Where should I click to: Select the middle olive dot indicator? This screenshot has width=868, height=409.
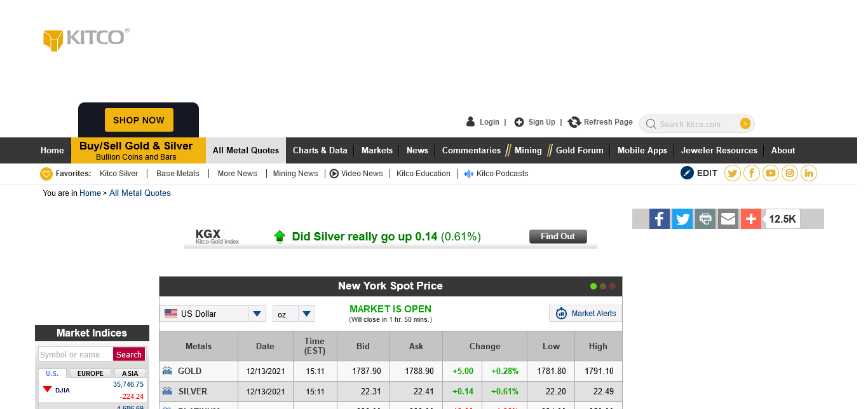tap(603, 286)
